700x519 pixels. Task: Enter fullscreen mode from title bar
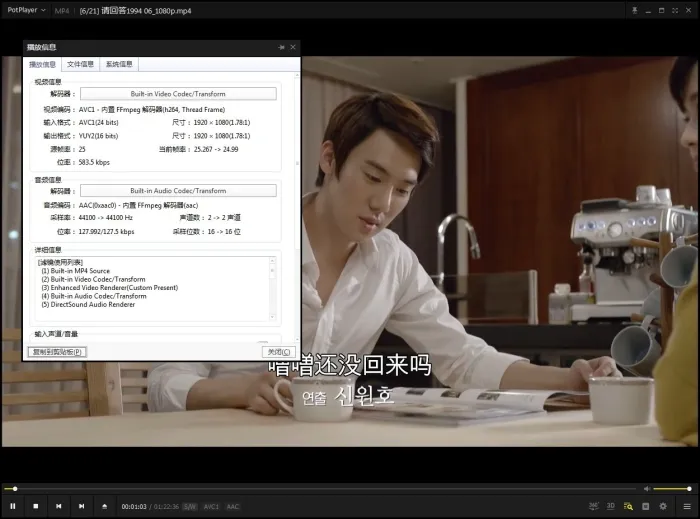point(675,10)
